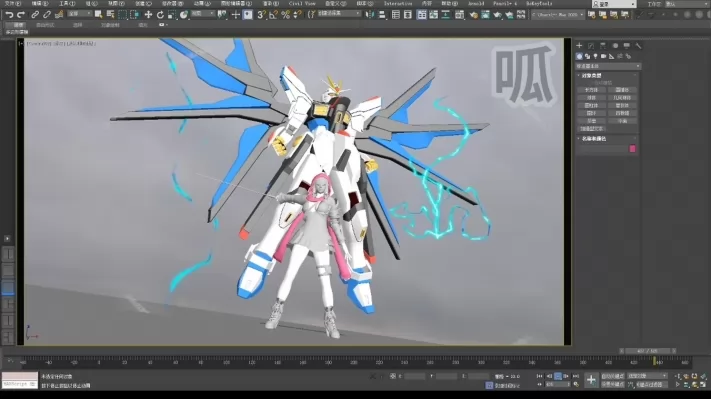Click the Select and Link chain icon
This screenshot has width=711, height=399.
coord(35,15)
